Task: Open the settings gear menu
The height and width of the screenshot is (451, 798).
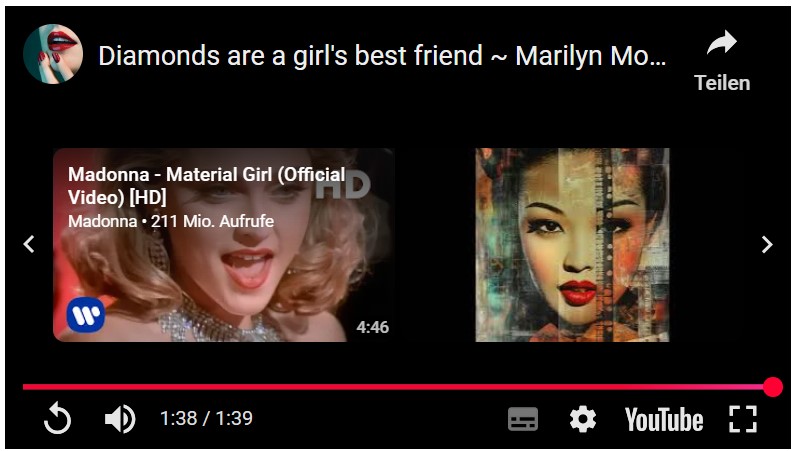Action: click(x=583, y=419)
